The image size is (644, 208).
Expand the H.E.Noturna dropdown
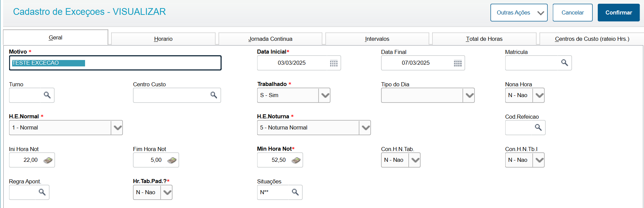(x=365, y=128)
